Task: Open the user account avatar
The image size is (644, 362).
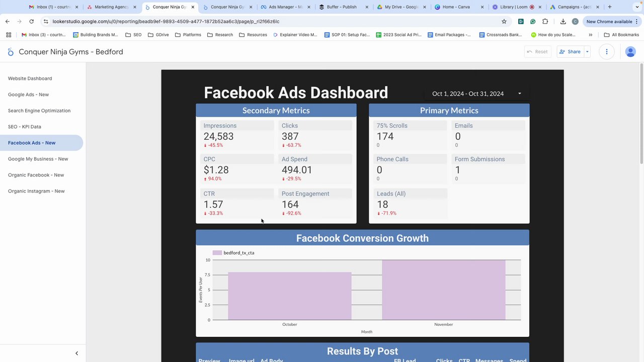Action: [630, 52]
